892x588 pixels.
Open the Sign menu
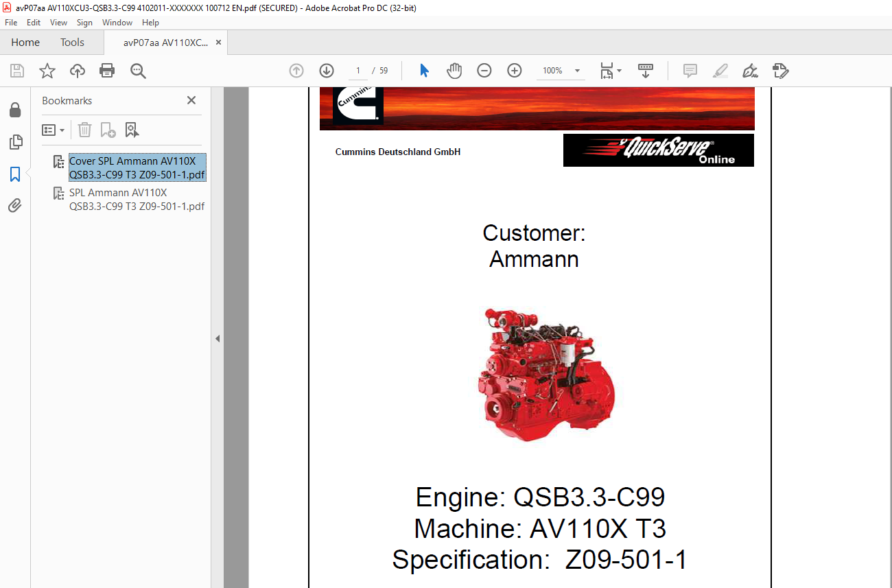click(x=84, y=23)
